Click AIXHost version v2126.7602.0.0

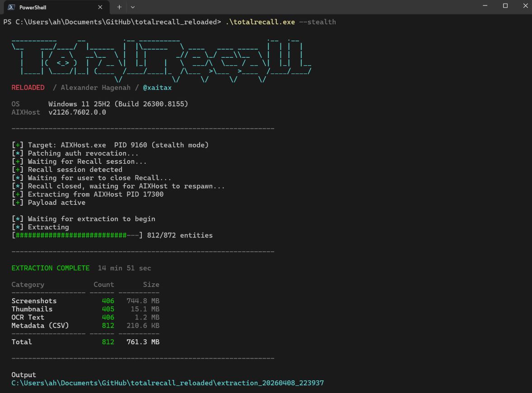77,112
